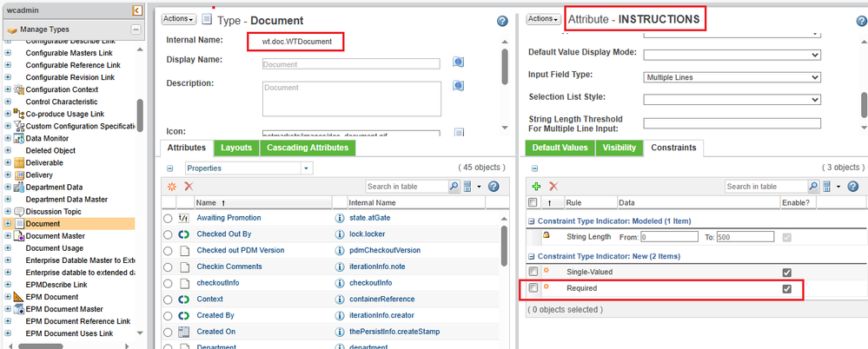Screen dimensions: 868x349
Task: Collapse Manage Types section minus button
Action: pyautogui.click(x=136, y=30)
